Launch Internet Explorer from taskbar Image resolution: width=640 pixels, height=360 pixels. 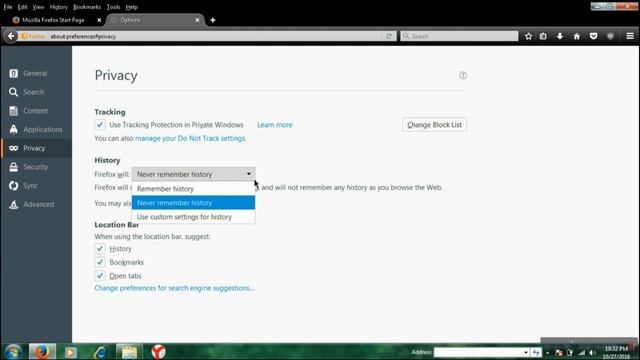click(100, 352)
